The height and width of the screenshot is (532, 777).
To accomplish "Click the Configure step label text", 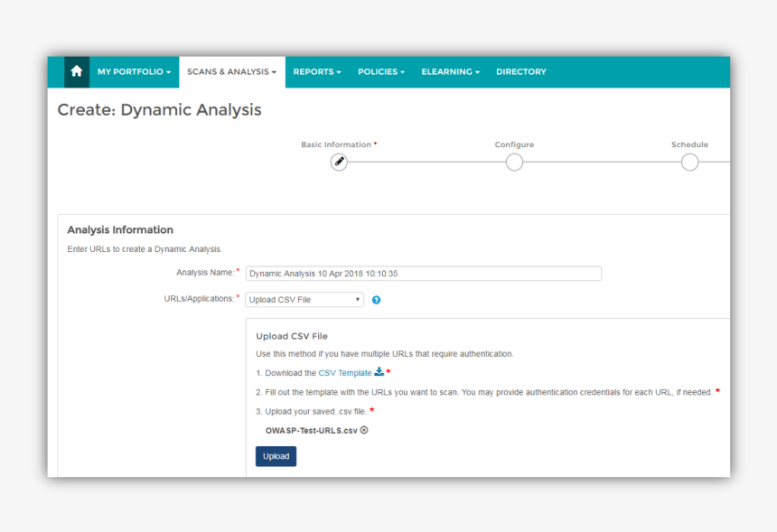I will pos(514,145).
